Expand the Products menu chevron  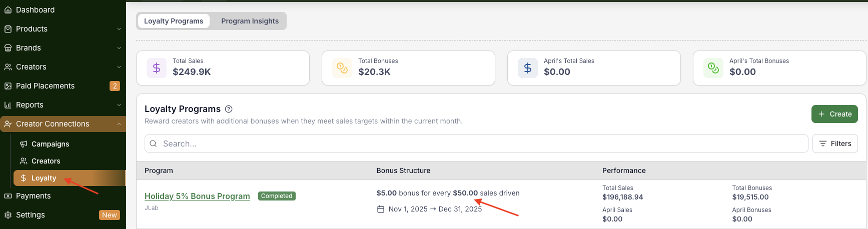coord(119,29)
